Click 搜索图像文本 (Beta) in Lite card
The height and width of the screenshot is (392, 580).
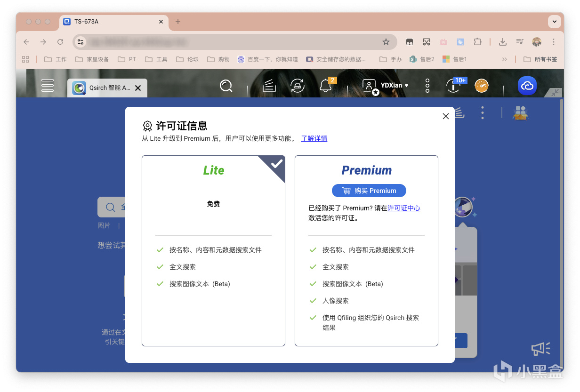[200, 284]
